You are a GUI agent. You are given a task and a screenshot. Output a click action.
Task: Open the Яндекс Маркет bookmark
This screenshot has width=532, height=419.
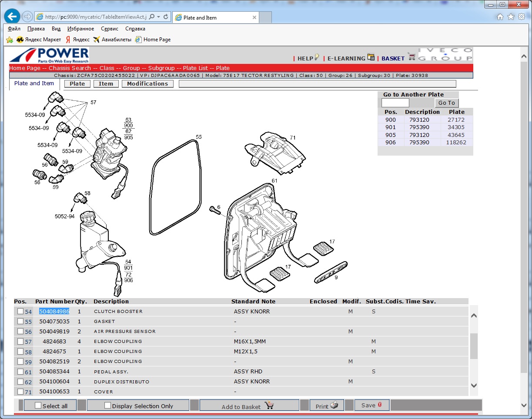[x=39, y=40]
